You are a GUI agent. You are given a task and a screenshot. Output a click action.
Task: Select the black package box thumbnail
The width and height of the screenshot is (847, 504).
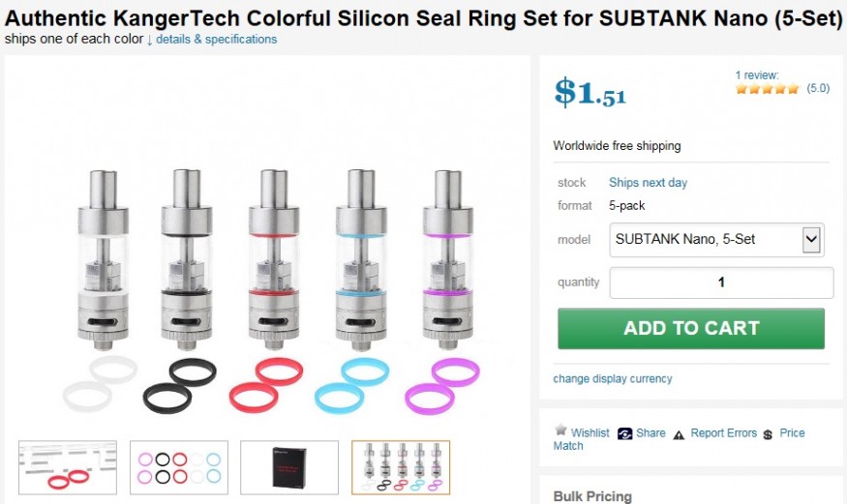tap(289, 467)
